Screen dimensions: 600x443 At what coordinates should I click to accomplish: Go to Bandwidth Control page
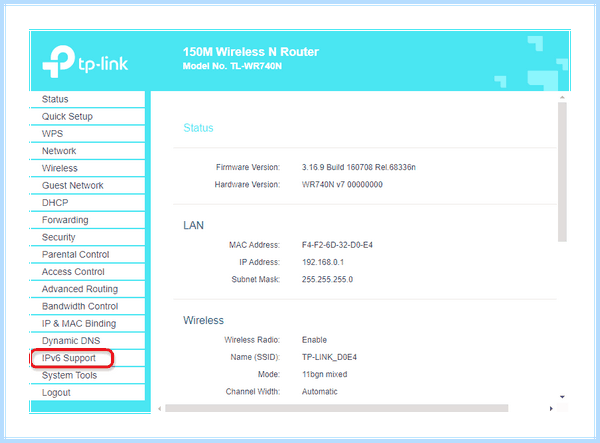click(80, 306)
